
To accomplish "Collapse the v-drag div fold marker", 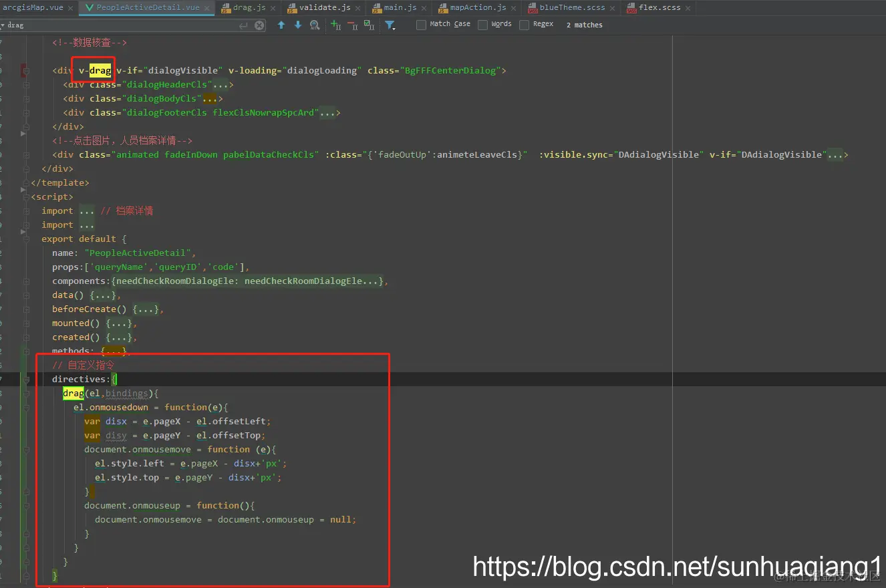I will 26,71.
